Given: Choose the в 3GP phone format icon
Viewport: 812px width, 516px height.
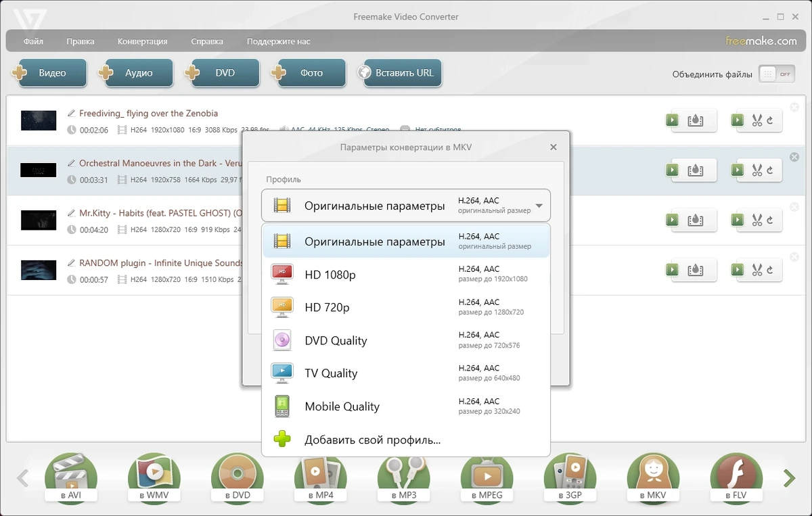Looking at the screenshot, I should point(570,479).
